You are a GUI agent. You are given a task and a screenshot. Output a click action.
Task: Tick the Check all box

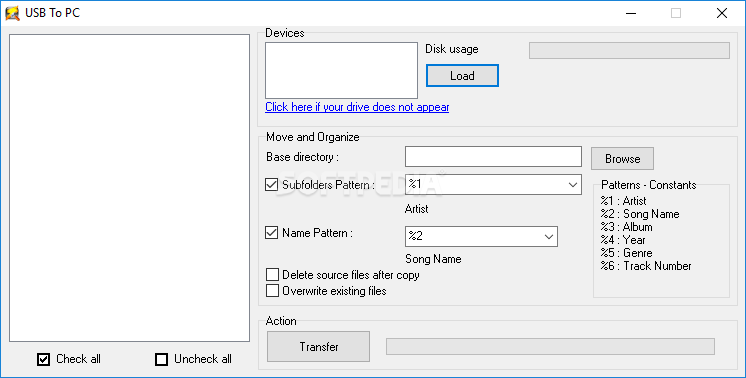(43, 359)
